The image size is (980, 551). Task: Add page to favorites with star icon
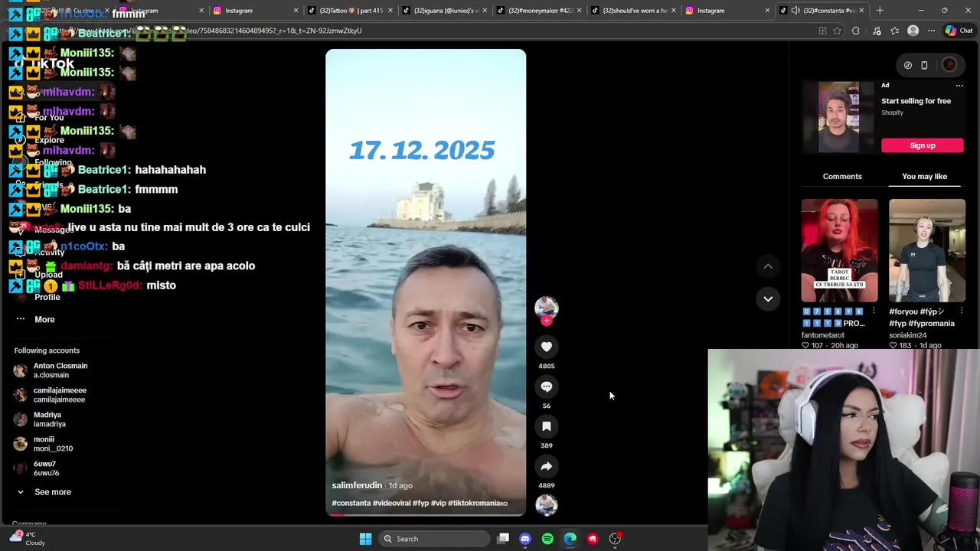[x=837, y=31]
